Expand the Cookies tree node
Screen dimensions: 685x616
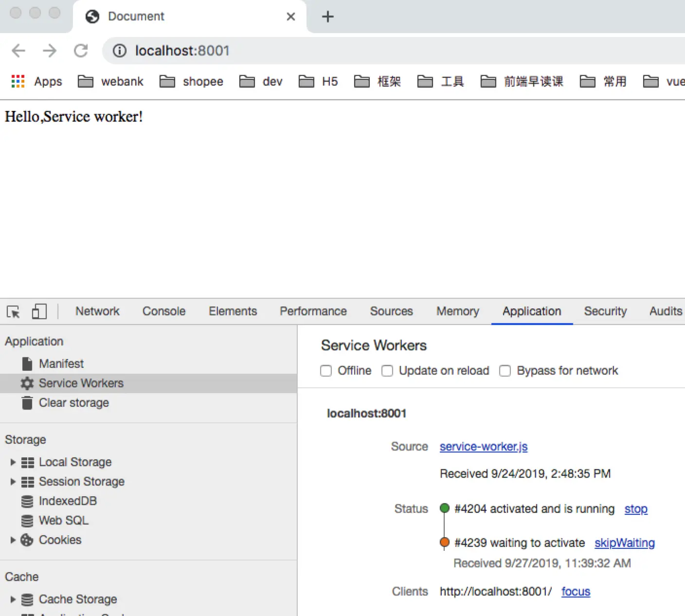tap(13, 540)
